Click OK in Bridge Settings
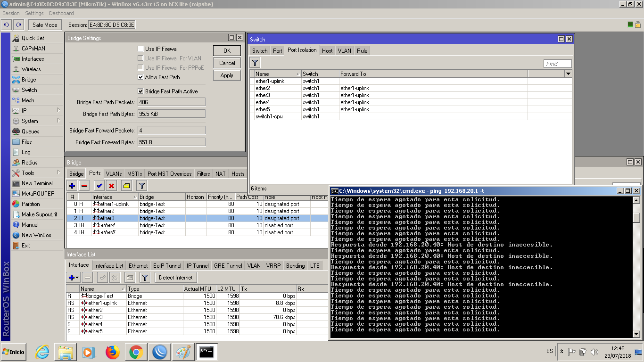Viewport: 644px width, 362px height. click(227, 51)
